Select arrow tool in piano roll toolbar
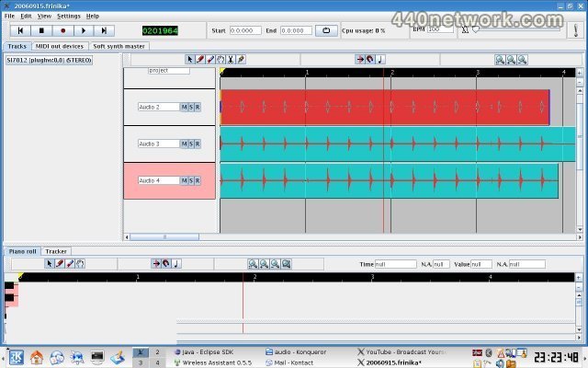 click(x=49, y=264)
